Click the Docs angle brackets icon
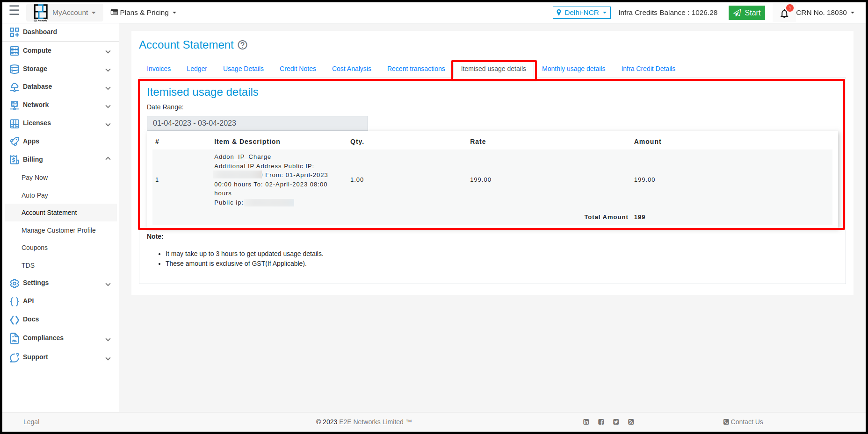Screen dimensions: 868x434 [14, 320]
